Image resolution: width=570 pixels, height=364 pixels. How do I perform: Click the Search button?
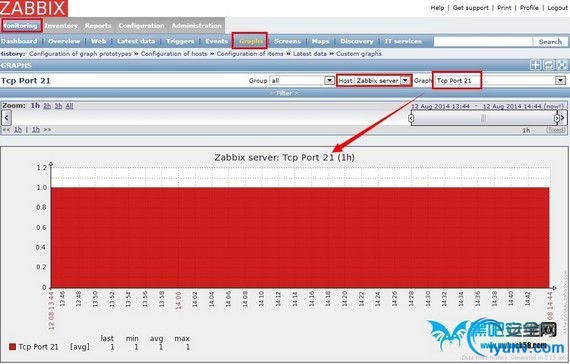(550, 41)
